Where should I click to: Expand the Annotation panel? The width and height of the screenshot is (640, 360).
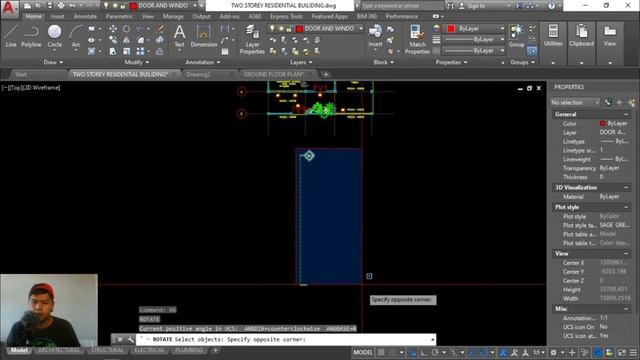click(203, 62)
